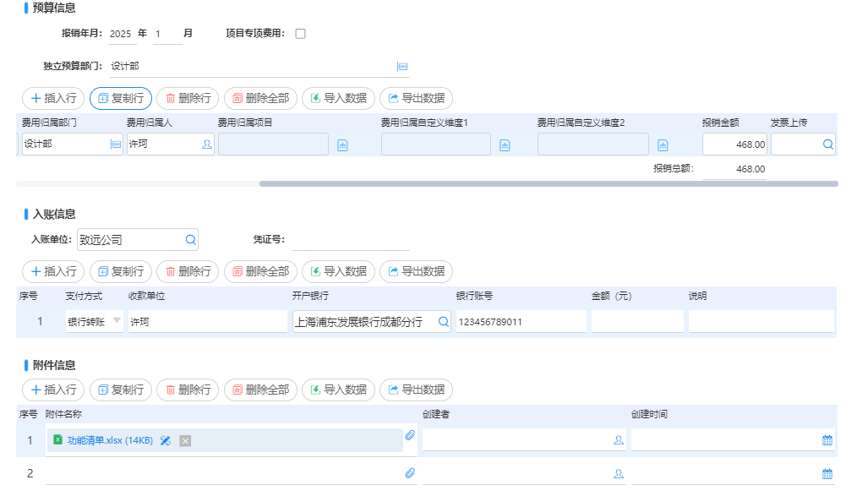Click the search icon in 入账单位 field
The width and height of the screenshot is (868, 496).
pyautogui.click(x=190, y=240)
